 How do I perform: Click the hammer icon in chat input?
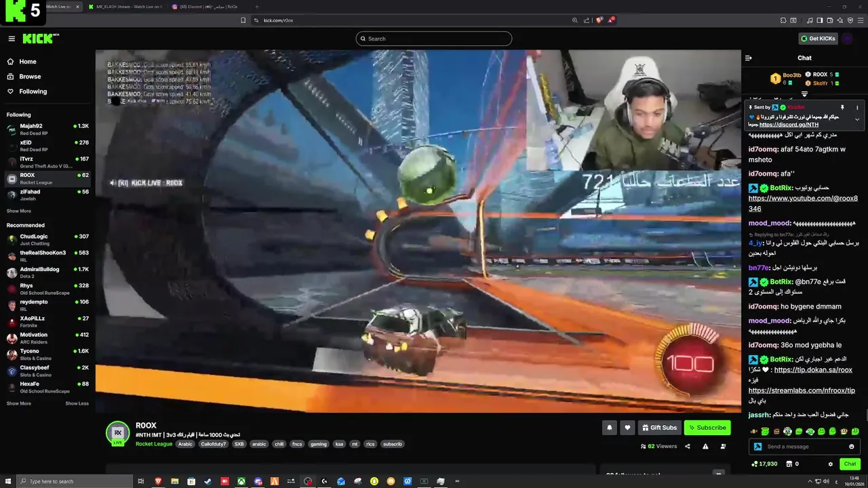coord(757,447)
